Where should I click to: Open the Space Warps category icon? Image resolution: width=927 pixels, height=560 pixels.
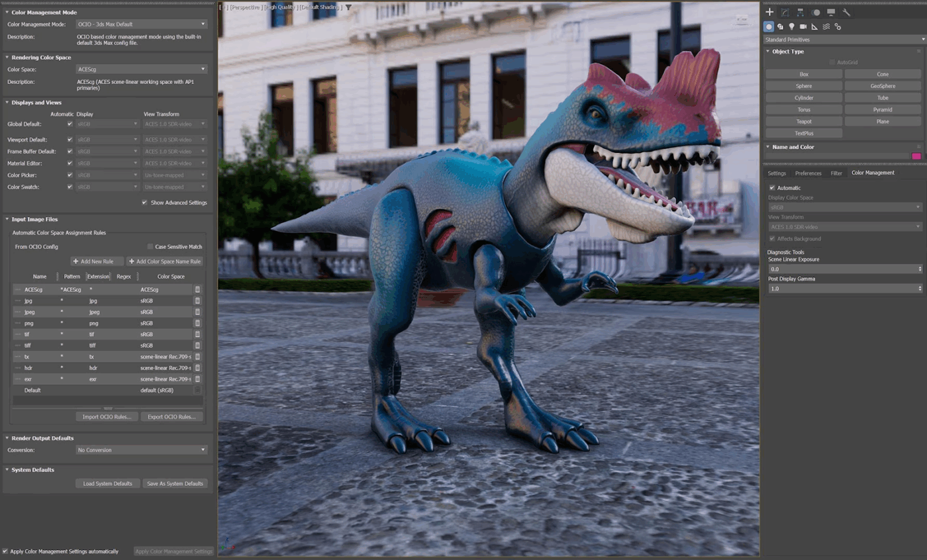825,26
